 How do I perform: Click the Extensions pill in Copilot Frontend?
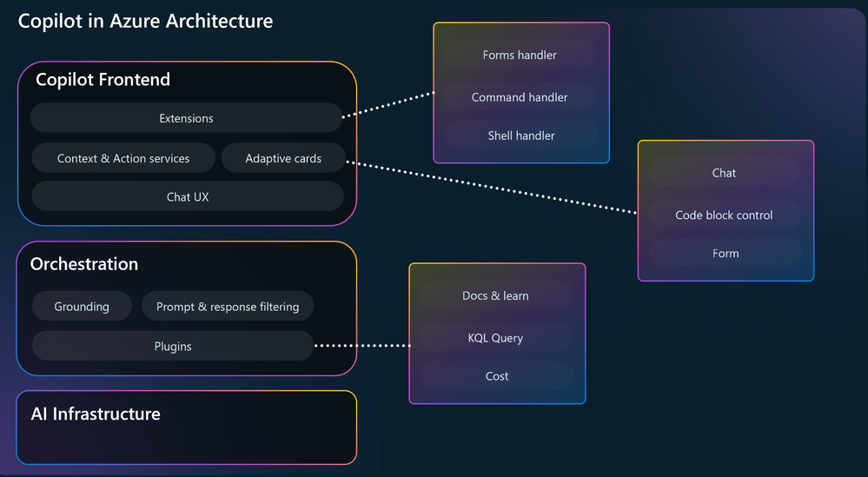(187, 118)
